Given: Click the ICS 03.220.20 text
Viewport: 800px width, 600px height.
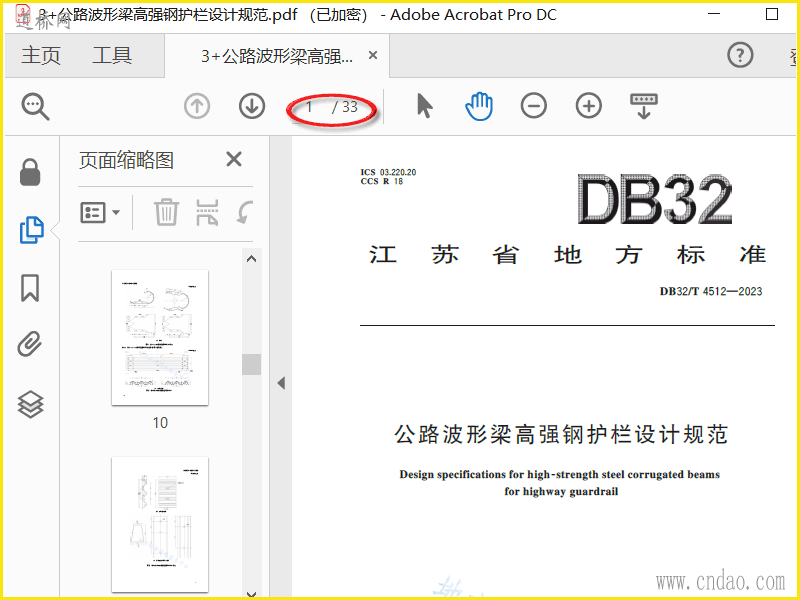Looking at the screenshot, I should (x=388, y=172).
